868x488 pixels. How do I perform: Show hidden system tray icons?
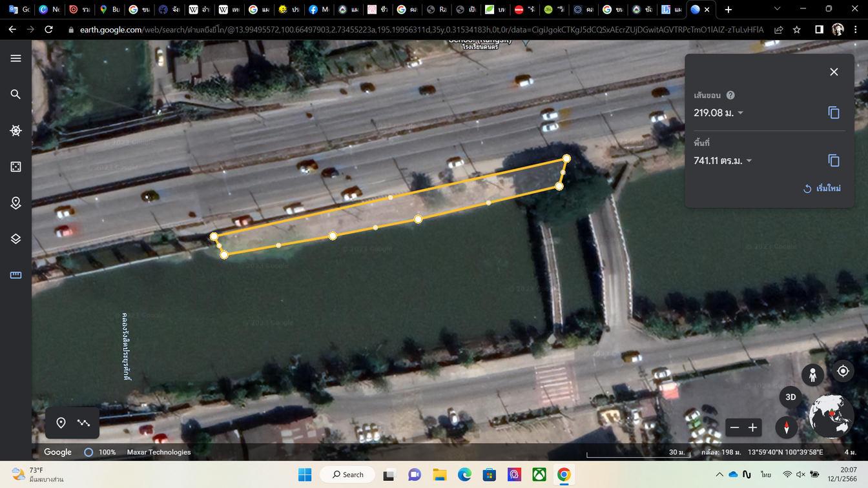pyautogui.click(x=719, y=474)
